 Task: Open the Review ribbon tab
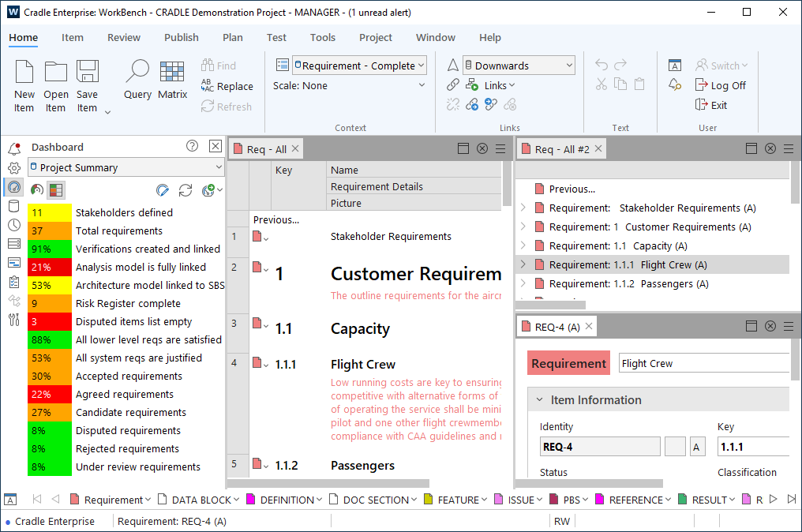(124, 37)
